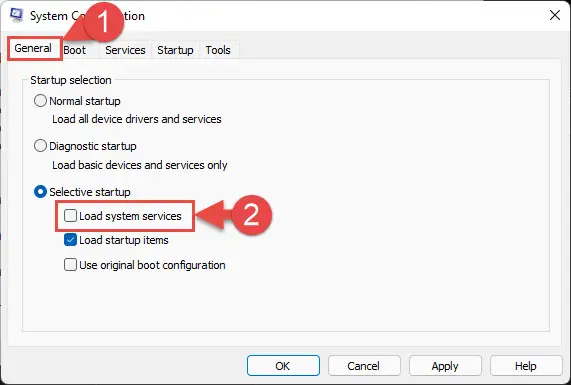Switch to the Services tab

(x=125, y=50)
